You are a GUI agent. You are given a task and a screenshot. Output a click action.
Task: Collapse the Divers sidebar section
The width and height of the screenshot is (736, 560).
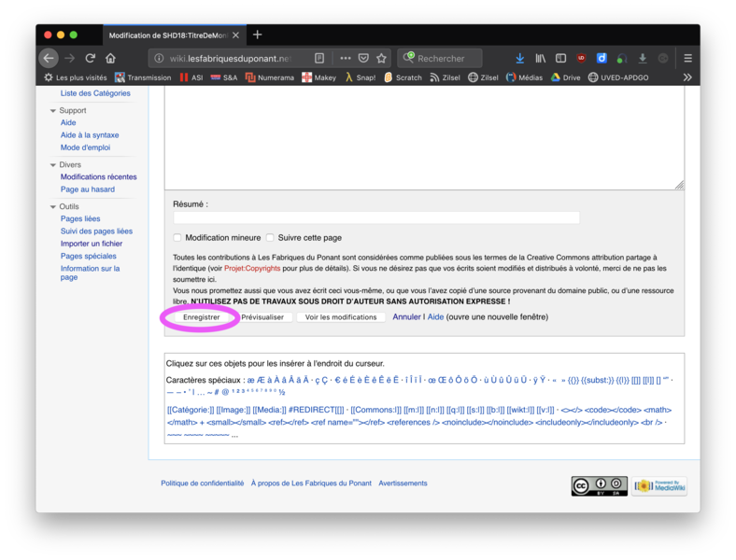[x=53, y=165]
